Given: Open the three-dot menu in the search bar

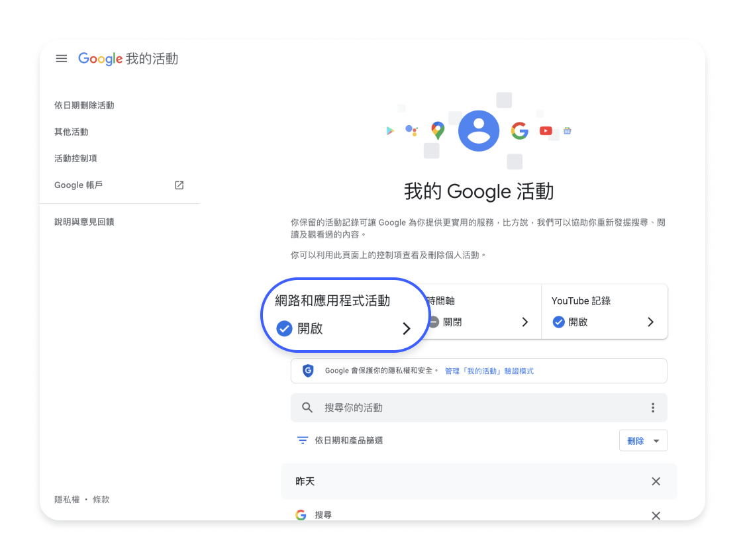Looking at the screenshot, I should pos(652,407).
